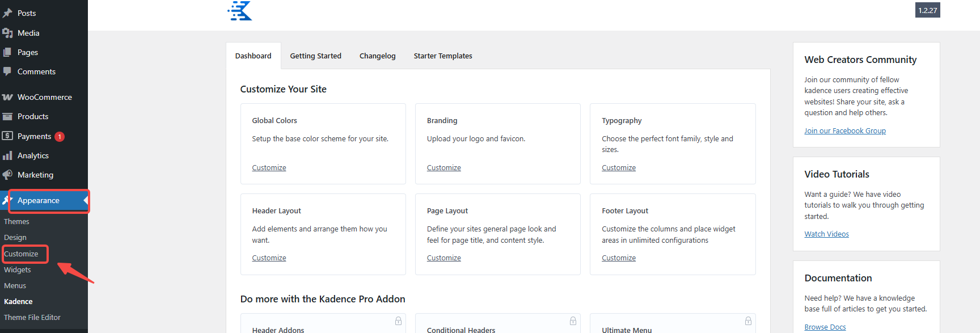Open the Join our Facebook Group link
This screenshot has width=980, height=333.
pos(844,131)
